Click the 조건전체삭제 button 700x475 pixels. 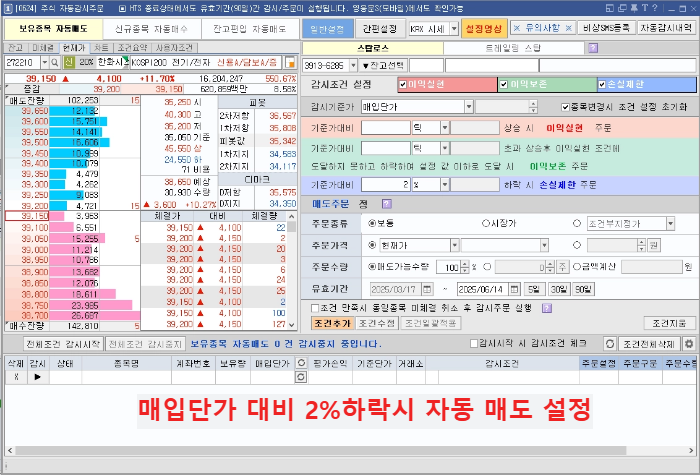pos(649,344)
